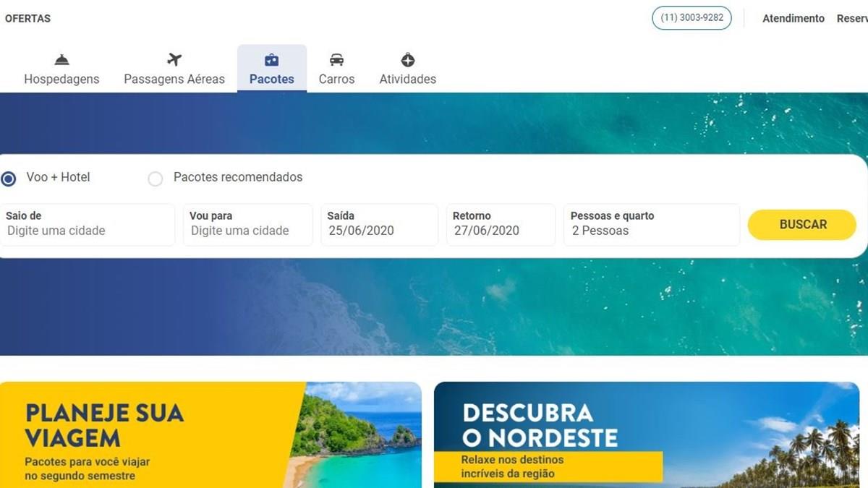Switch to the Passagens Aéreas tab

click(174, 69)
